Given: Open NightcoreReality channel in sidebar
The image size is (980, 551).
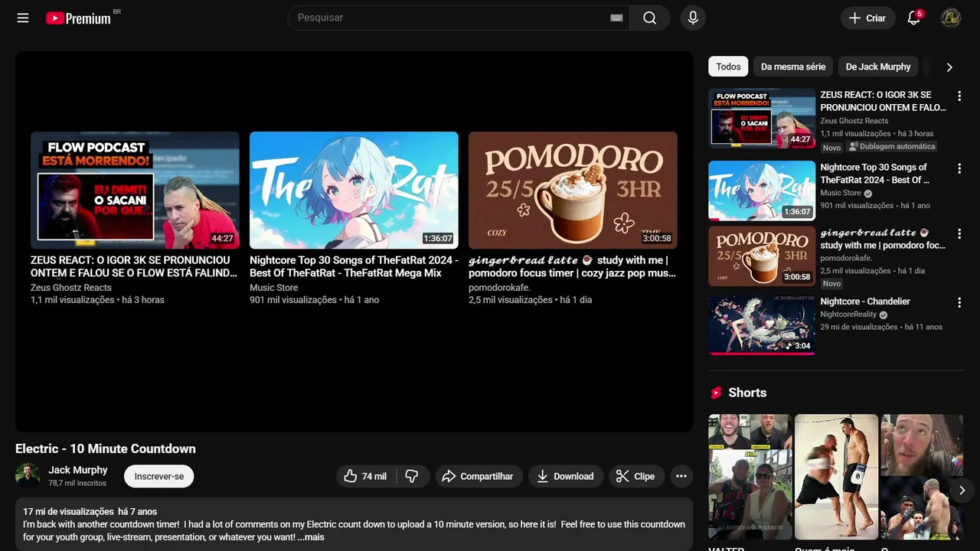Looking at the screenshot, I should tap(848, 315).
